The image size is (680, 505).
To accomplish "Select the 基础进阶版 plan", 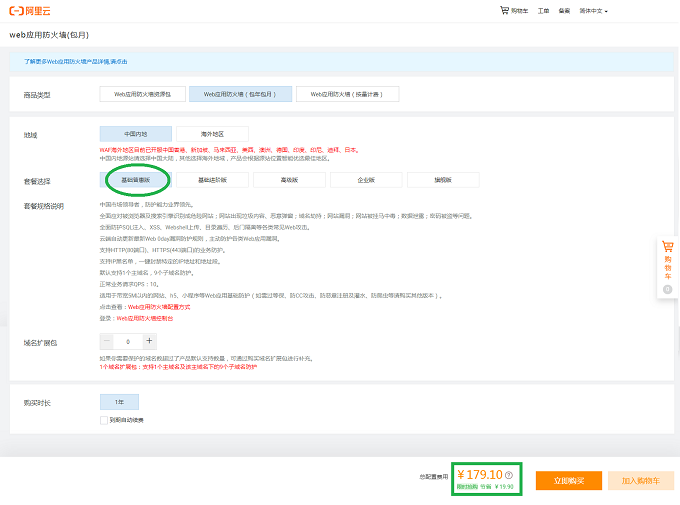I will (x=212, y=180).
